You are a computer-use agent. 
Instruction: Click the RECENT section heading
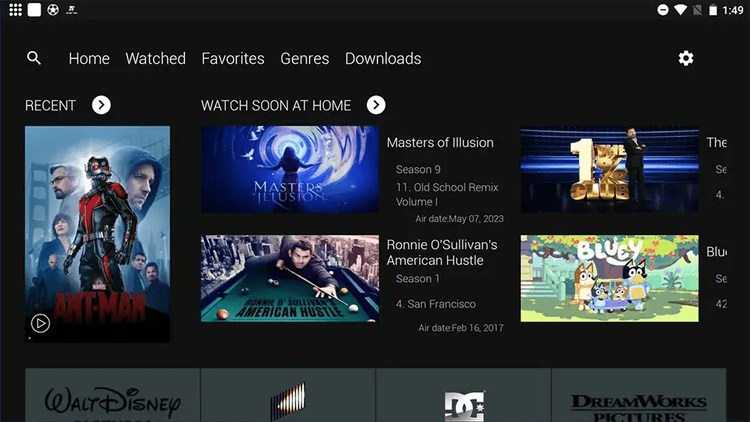tap(50, 105)
